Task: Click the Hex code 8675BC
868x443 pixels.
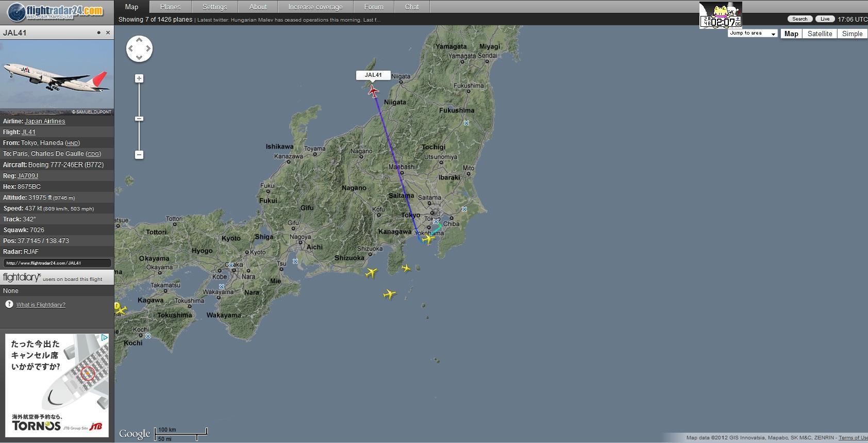Action: click(29, 187)
